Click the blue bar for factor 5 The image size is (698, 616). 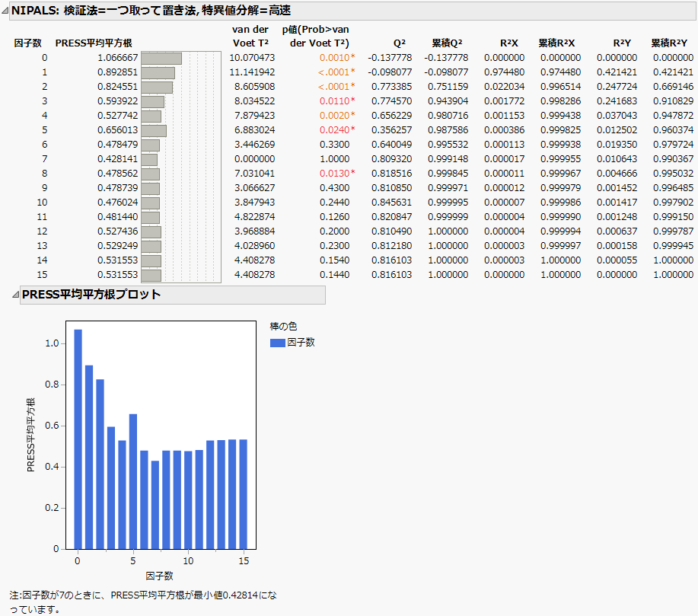[133, 481]
